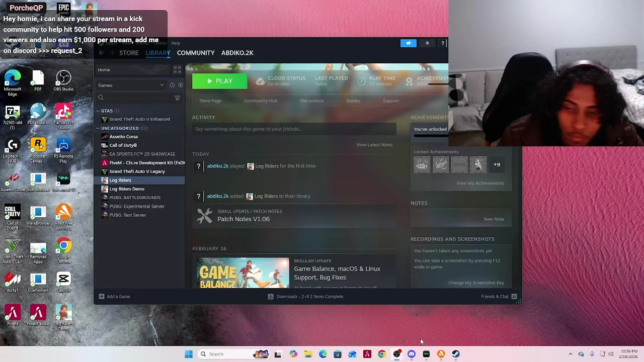Open the Games filter dropdown
This screenshot has height=362, width=644.
(131, 85)
